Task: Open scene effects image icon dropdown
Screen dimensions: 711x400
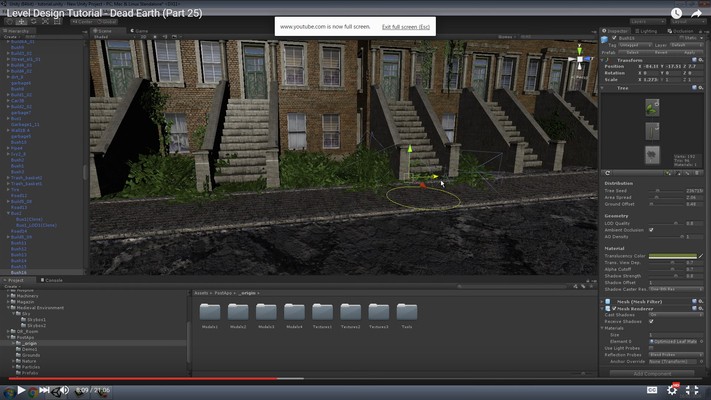Action: click(175, 37)
